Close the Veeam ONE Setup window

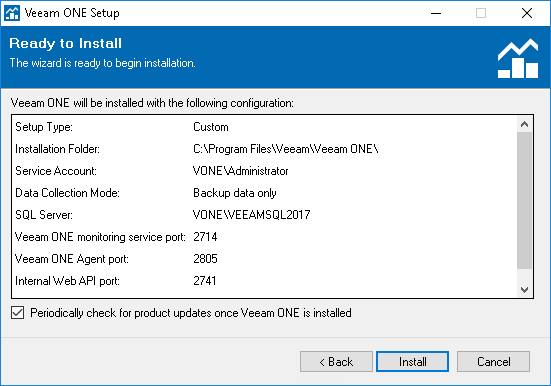(526, 13)
